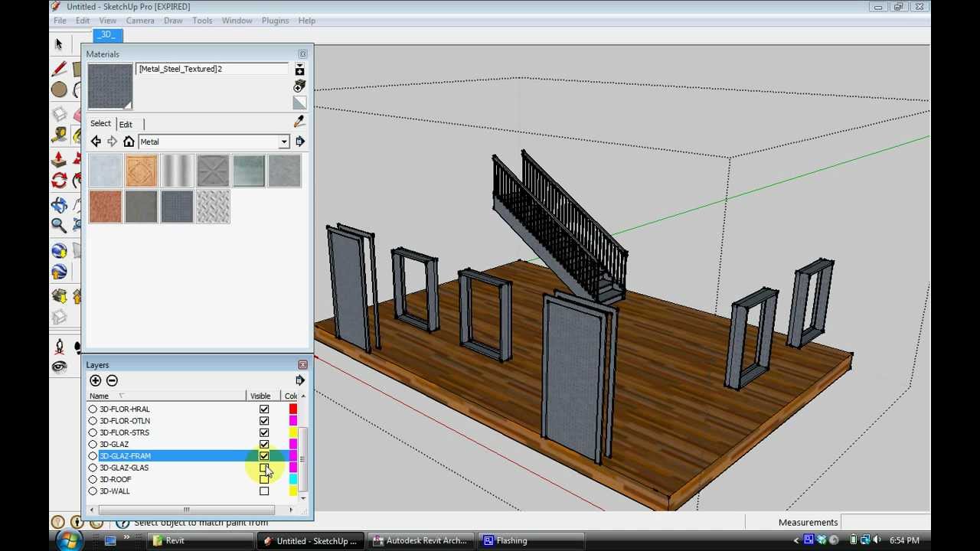Activate the Rotate tool
Viewport: 980px width, 551px height.
click(59, 181)
